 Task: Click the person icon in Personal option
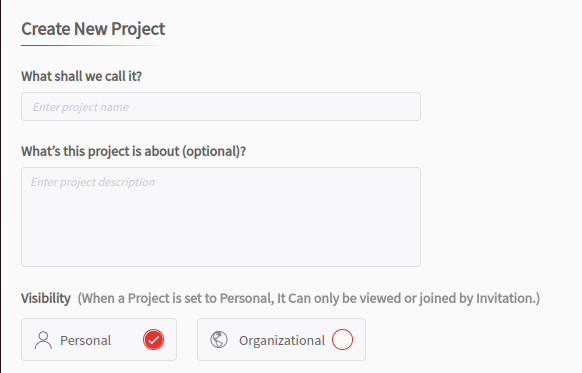coord(43,340)
